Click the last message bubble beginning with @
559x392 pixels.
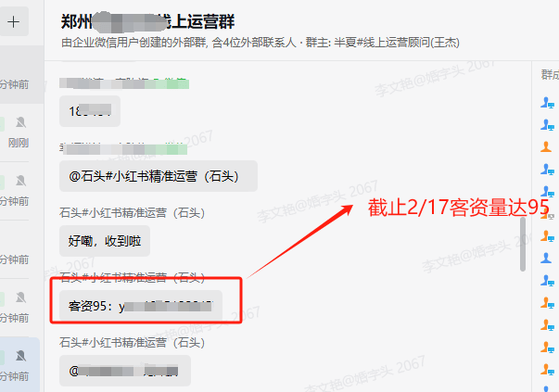click(x=125, y=371)
